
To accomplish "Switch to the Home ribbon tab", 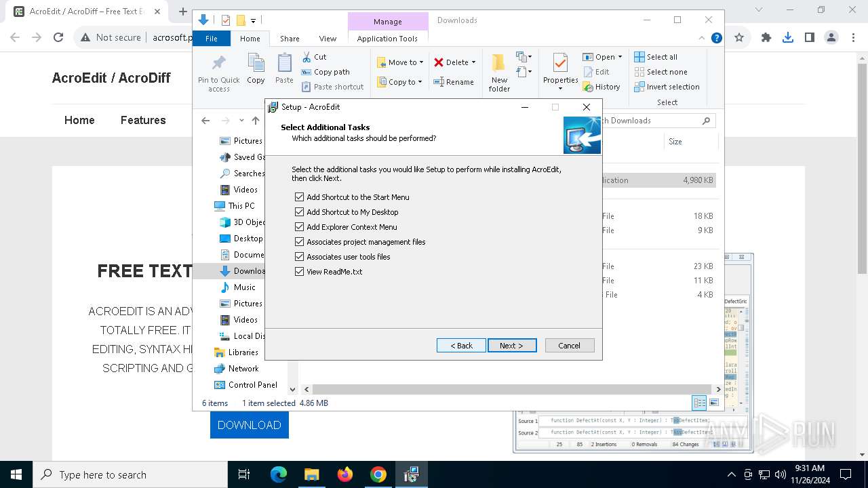I will pos(250,39).
